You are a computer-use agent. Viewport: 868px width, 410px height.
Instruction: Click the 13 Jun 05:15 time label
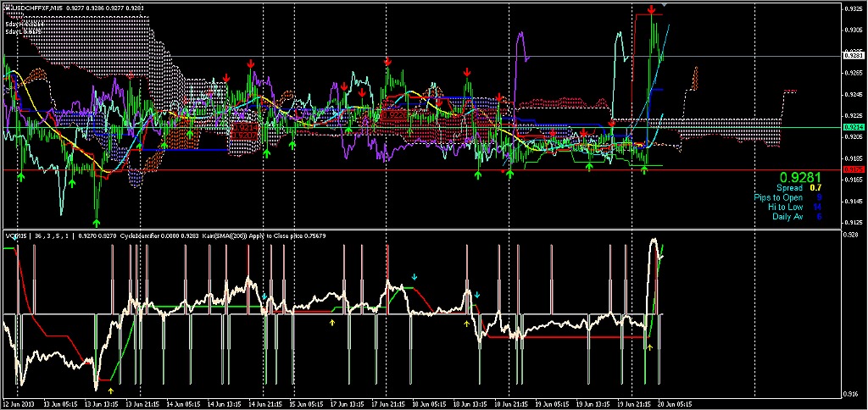click(58, 403)
